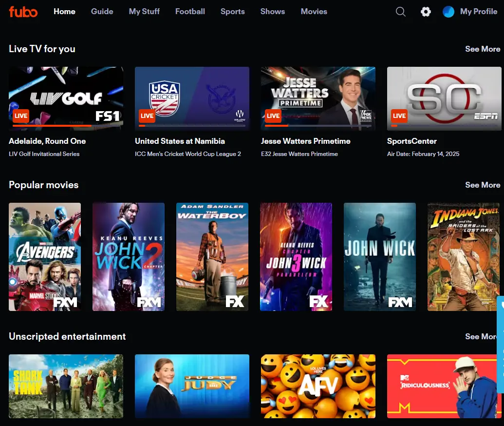Viewport: 504px width, 426px height.
Task: Open the Guide tab
Action: click(x=102, y=12)
